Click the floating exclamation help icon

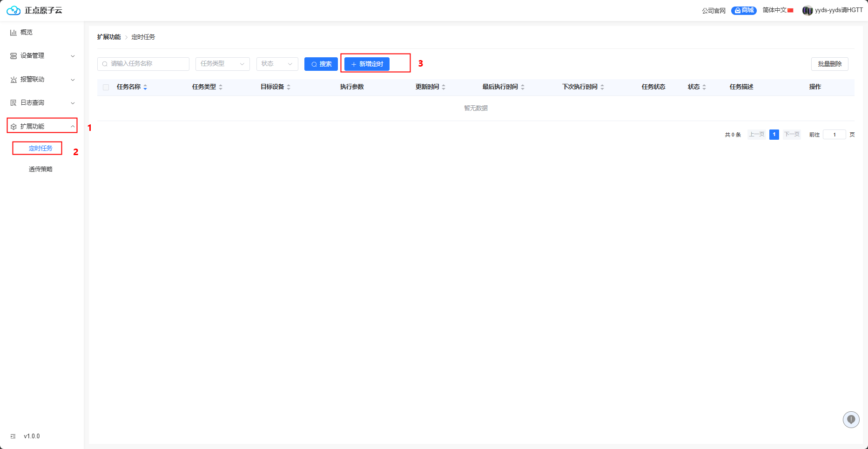851,420
